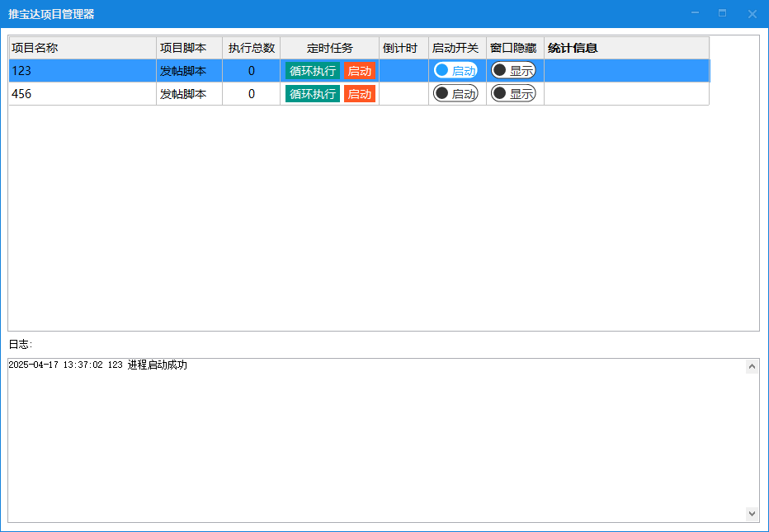
Task: Start the timed task for project 456
Action: click(x=360, y=94)
